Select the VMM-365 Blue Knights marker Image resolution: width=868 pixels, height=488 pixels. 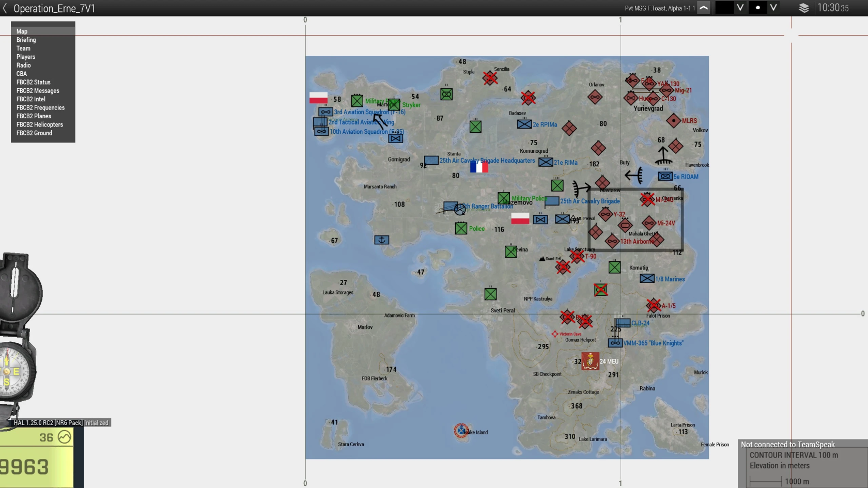coord(615,343)
